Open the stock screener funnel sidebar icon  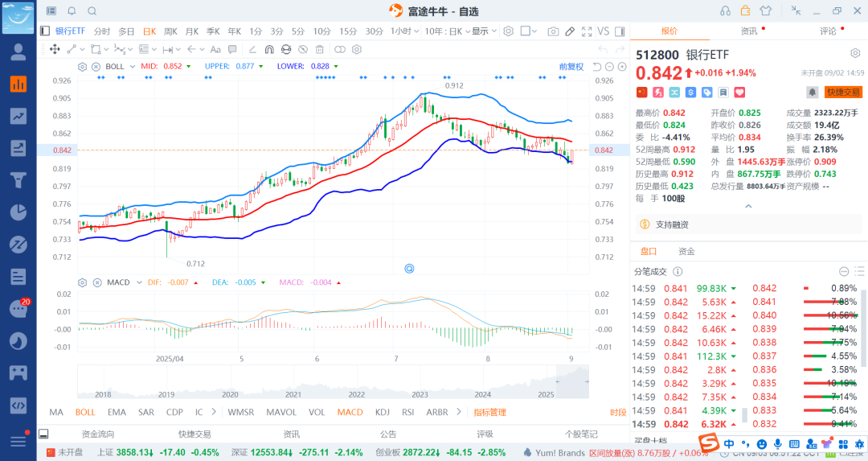click(x=18, y=180)
